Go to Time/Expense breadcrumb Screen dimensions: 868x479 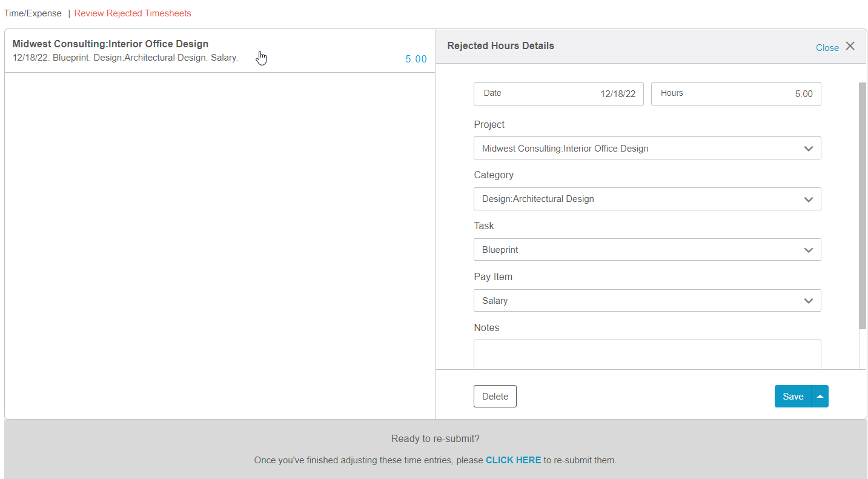(33, 13)
